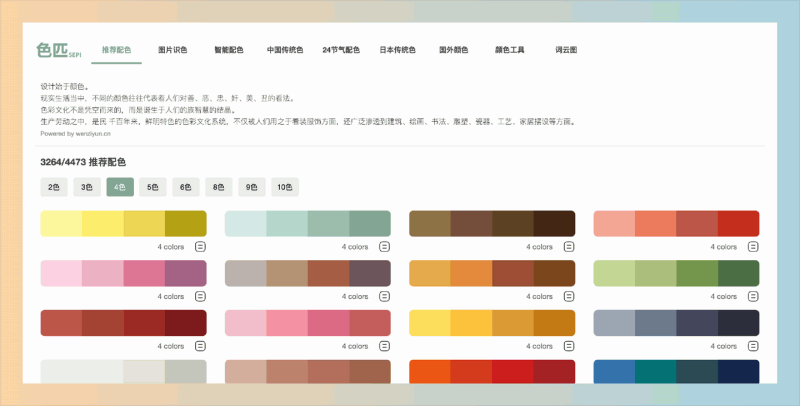Screen dimensions: 800x406
Task: Open the 日本传统色 tab
Action: (397, 50)
